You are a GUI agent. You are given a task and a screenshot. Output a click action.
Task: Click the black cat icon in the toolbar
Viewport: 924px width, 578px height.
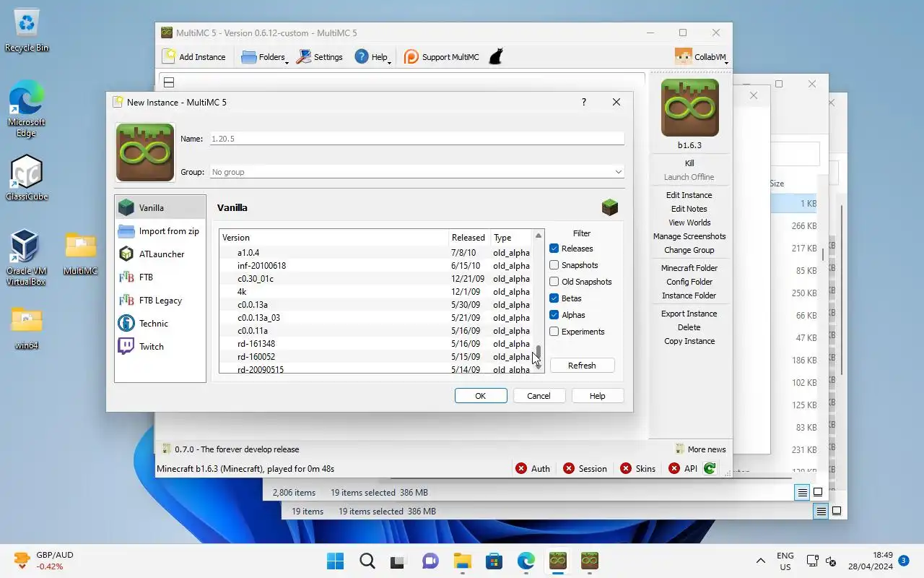(496, 56)
